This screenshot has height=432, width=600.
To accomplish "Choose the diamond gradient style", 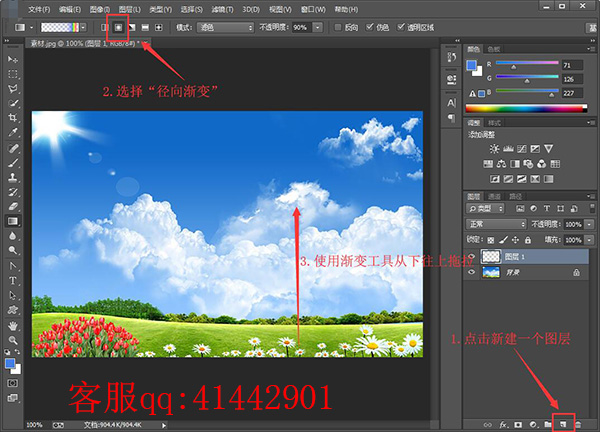I will 158,28.
